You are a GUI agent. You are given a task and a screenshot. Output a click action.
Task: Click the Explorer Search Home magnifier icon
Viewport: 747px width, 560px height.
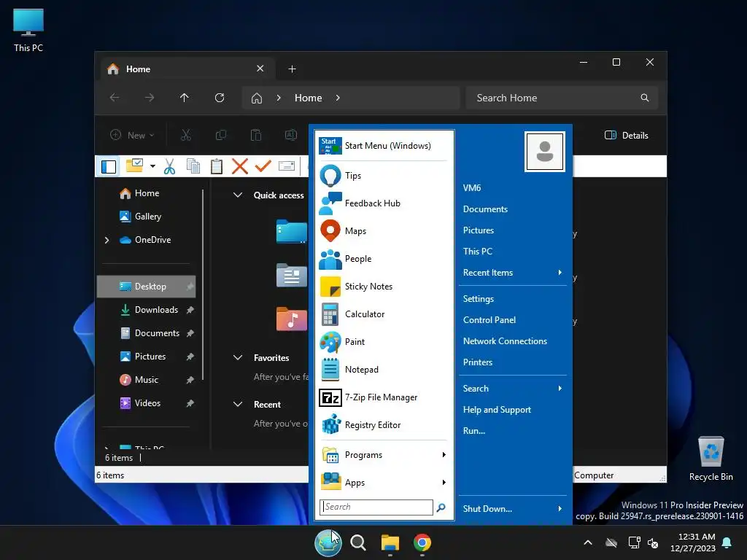point(645,98)
